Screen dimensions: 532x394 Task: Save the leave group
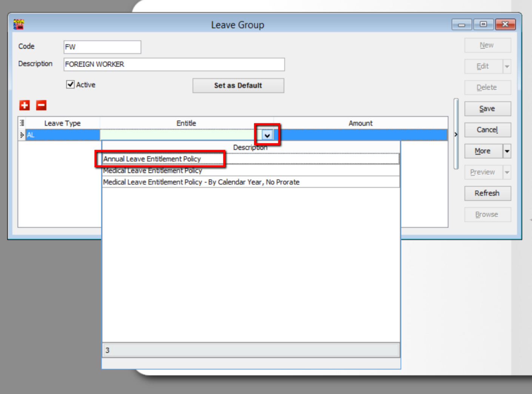tap(487, 109)
